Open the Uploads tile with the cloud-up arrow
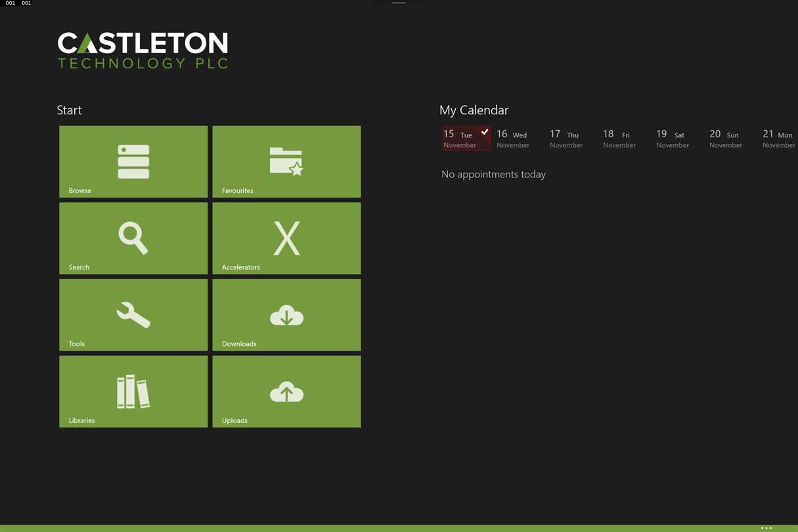 click(x=286, y=391)
